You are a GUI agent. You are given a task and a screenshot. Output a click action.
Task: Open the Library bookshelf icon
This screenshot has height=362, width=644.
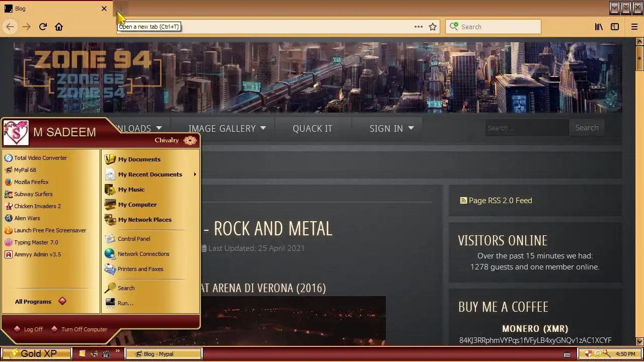(x=599, y=27)
